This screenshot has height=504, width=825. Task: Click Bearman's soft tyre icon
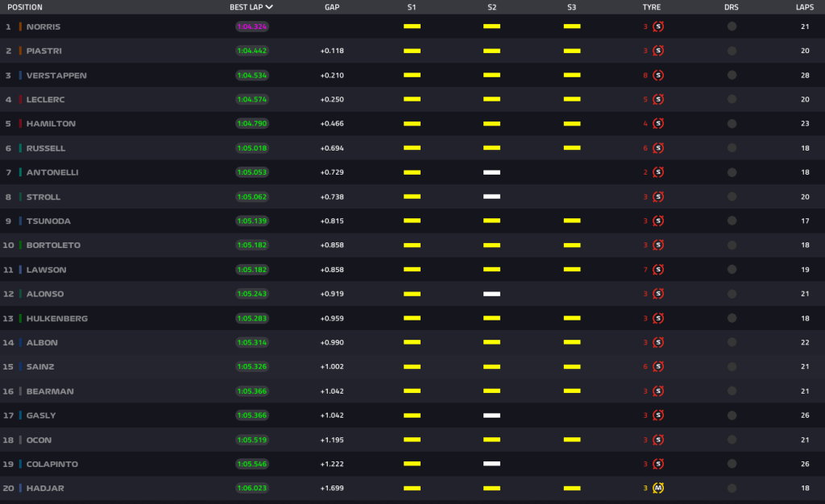click(658, 391)
